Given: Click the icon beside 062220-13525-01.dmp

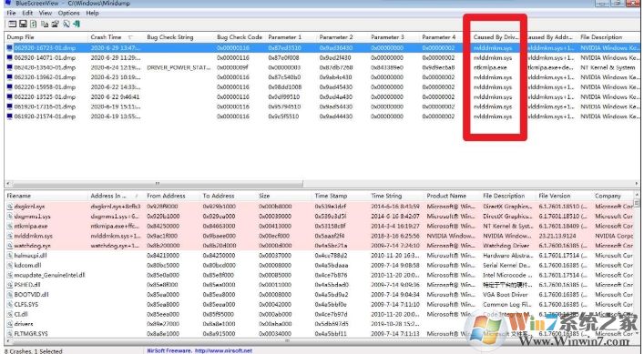Looking at the screenshot, I should coord(9,96).
